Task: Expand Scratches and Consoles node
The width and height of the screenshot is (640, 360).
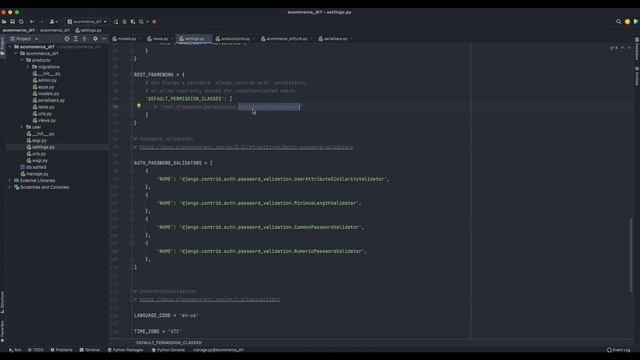Action: tap(10, 187)
